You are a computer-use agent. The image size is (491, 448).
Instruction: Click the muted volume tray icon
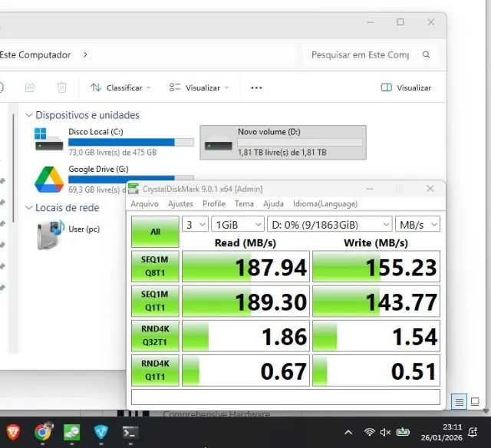coord(385,433)
